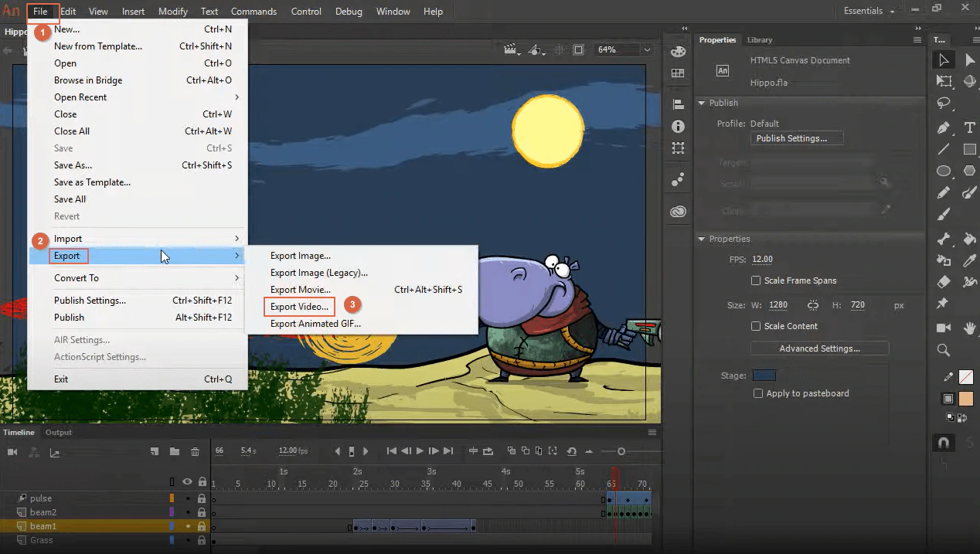Select the Hand tool
Viewport: 980px width, 554px height.
969,328
